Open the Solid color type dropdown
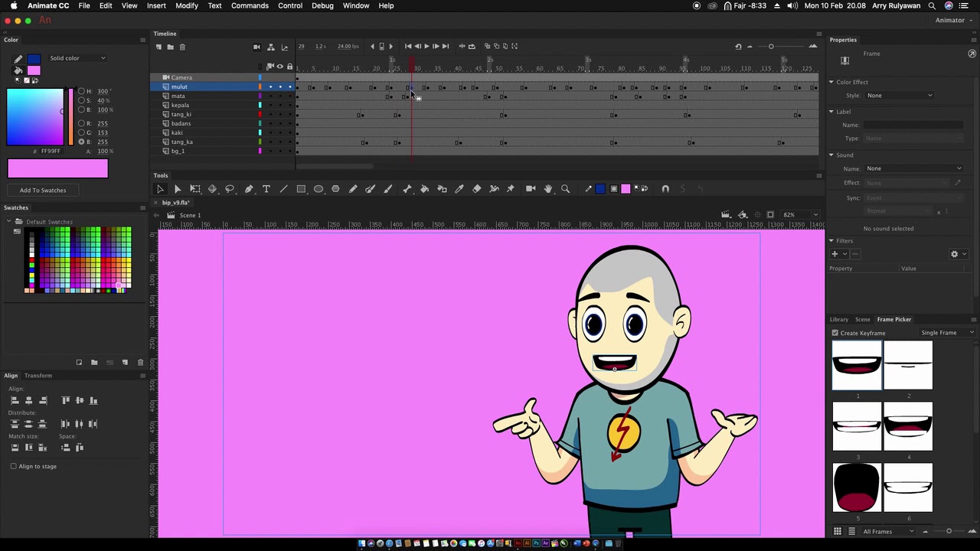Screen dimensions: 980x551 (x=77, y=58)
